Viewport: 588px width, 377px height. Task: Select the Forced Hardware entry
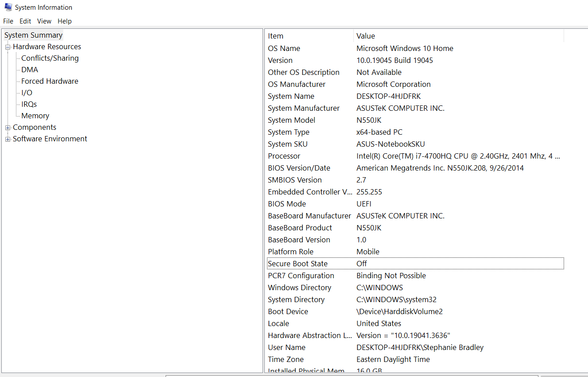(x=50, y=81)
